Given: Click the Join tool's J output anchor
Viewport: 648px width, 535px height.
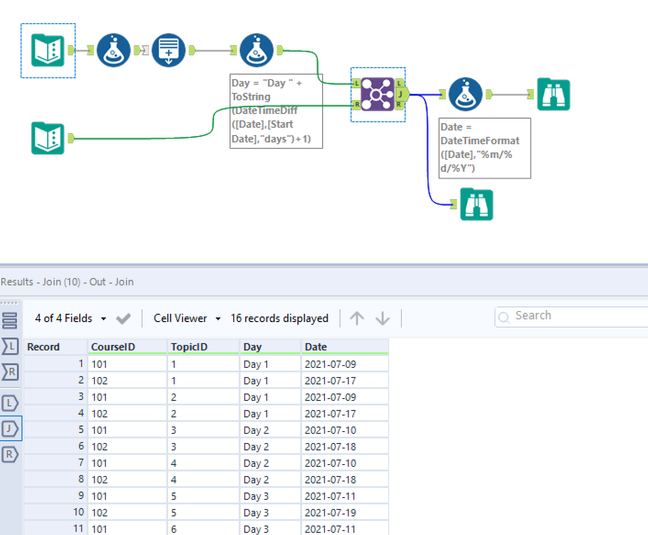Looking at the screenshot, I should click(402, 94).
